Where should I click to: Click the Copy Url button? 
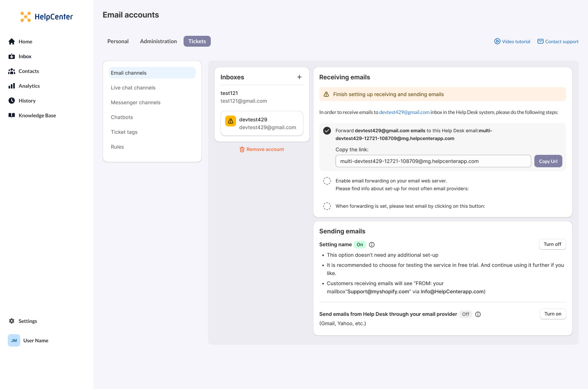pyautogui.click(x=548, y=161)
